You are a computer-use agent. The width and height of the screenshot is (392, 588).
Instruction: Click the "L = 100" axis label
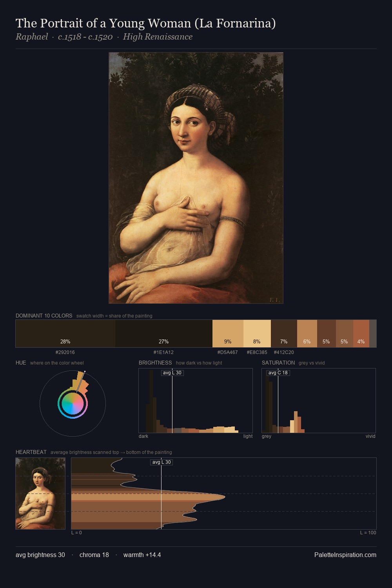(x=368, y=533)
